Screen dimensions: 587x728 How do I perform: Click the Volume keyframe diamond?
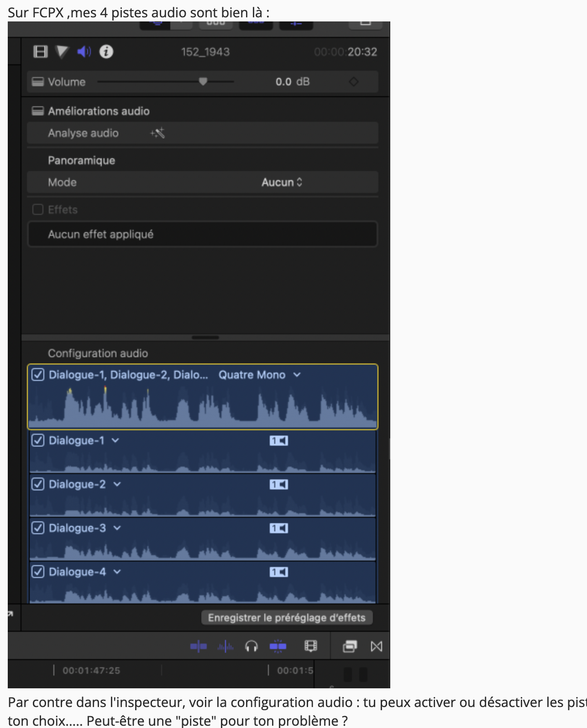(353, 82)
